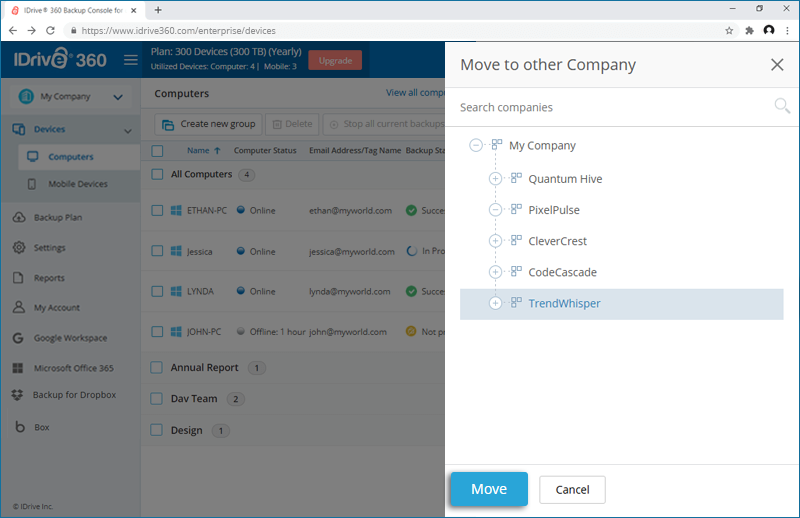This screenshot has height=518, width=800.
Task: Open the Mobile Devices menu item
Action: pos(78,184)
